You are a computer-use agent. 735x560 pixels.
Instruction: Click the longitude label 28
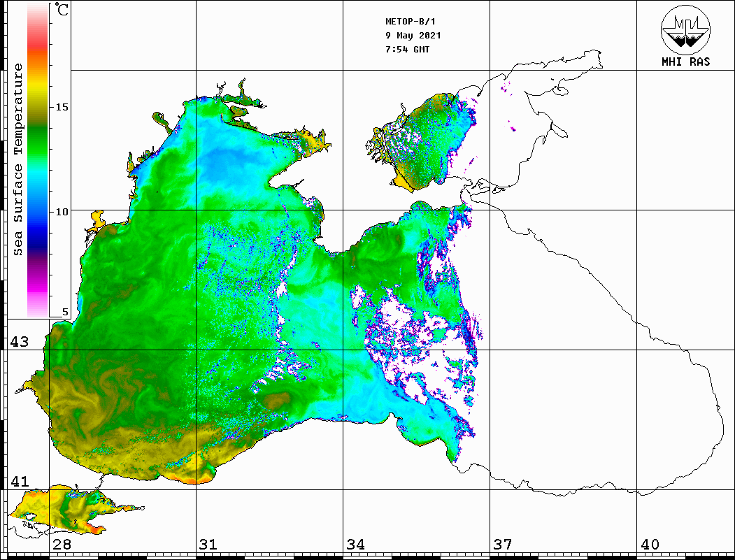coord(62,544)
